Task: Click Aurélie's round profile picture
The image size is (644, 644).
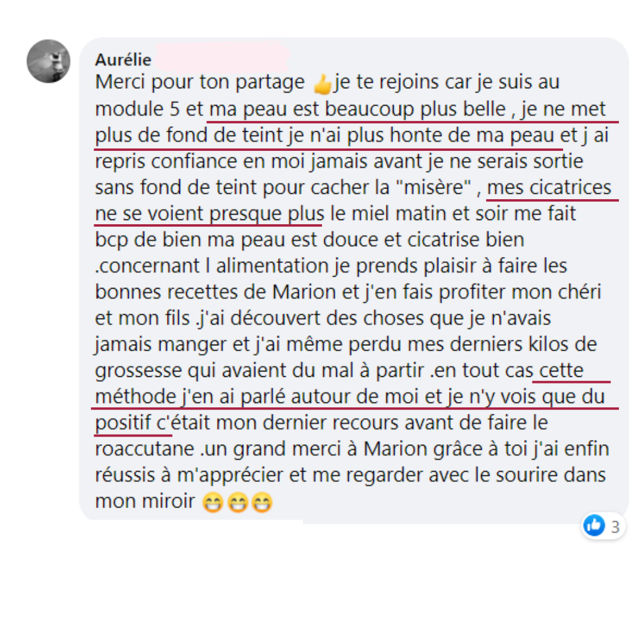Action: click(48, 61)
